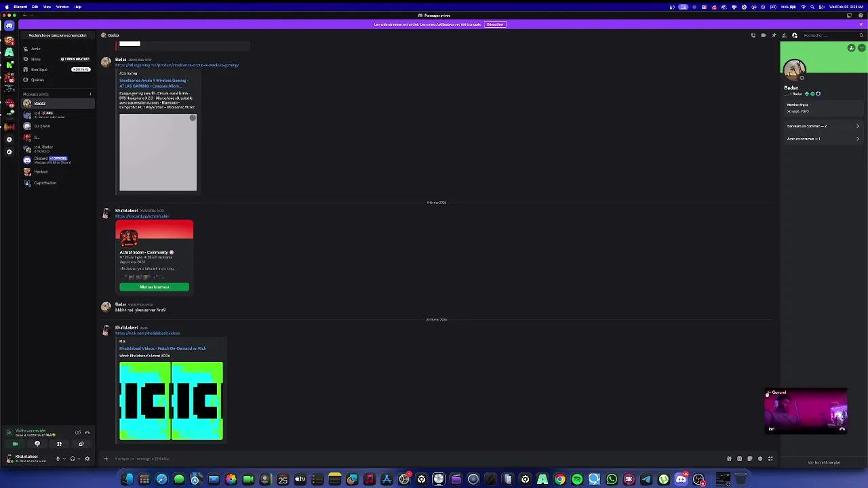Click the green Aller sur le serveur button

154,287
